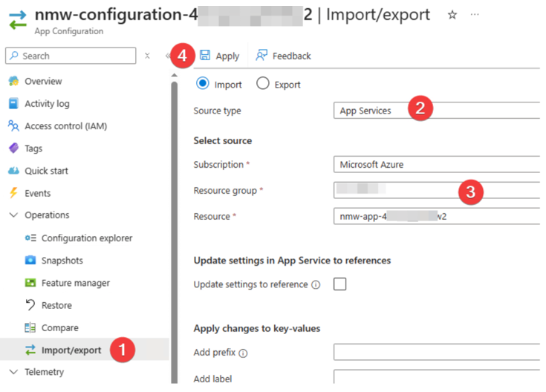Click the Quick start cloud icon

[13, 171]
